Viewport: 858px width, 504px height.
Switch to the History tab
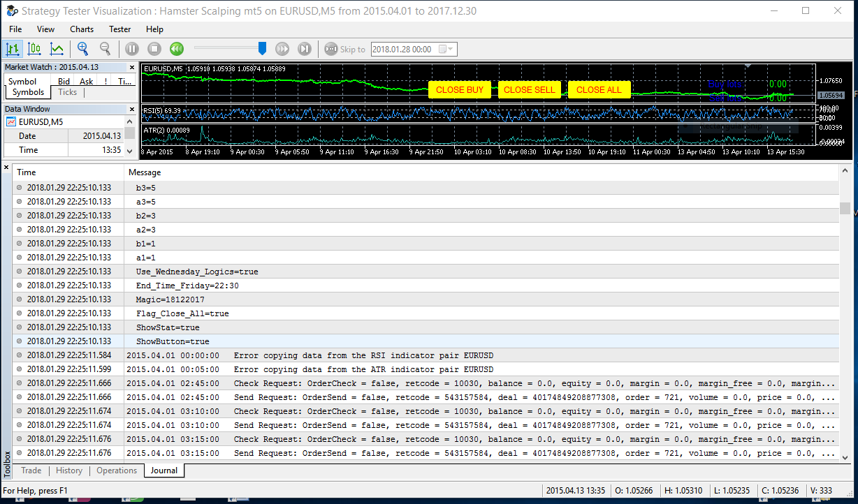[x=69, y=470]
